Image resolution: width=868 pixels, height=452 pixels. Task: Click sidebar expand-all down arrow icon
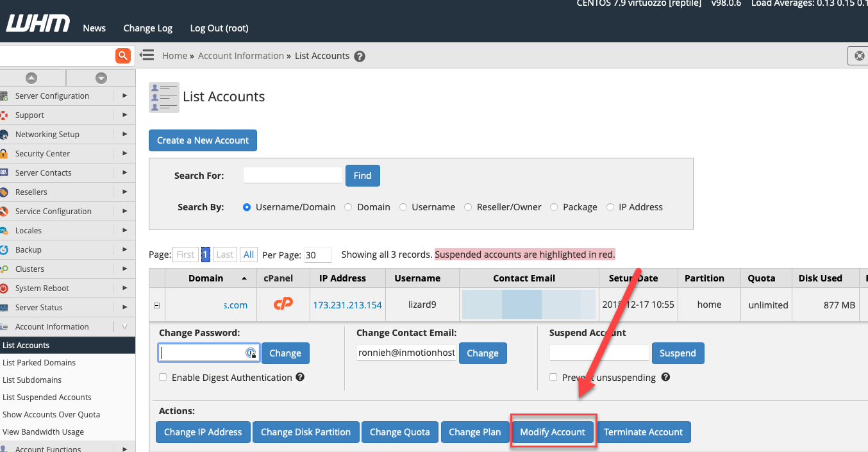click(x=101, y=78)
